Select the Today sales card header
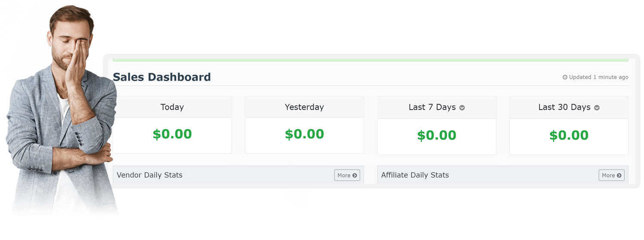The width and height of the screenshot is (644, 240). 172,107
